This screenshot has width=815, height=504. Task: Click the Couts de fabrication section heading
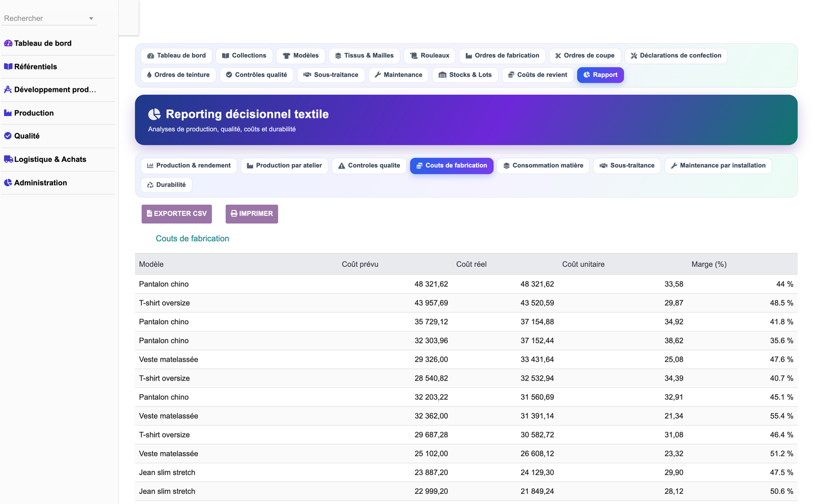click(x=192, y=239)
